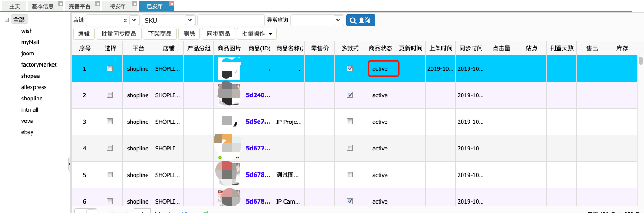Toggle the 多款式 checkbox in row 1

(x=350, y=68)
